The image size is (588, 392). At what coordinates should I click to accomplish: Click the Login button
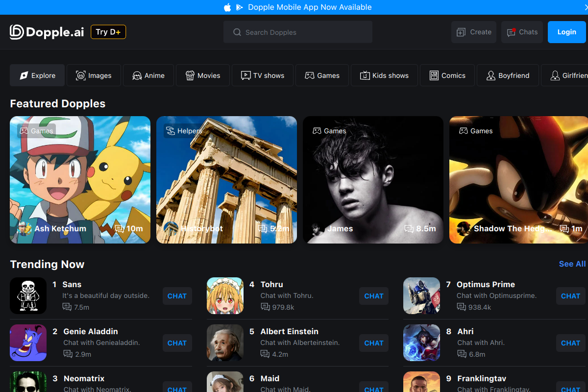[x=567, y=32]
